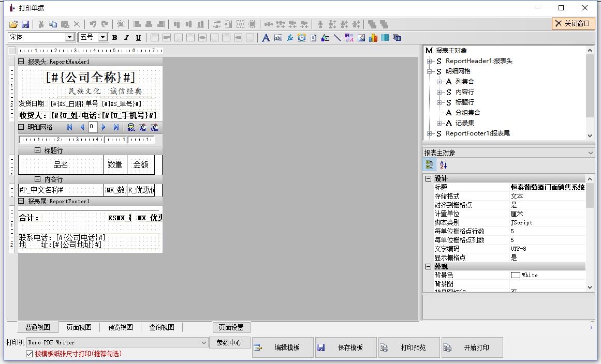
Task: Open the SQL query icon for 明细网格
Action: pyautogui.click(x=131, y=127)
